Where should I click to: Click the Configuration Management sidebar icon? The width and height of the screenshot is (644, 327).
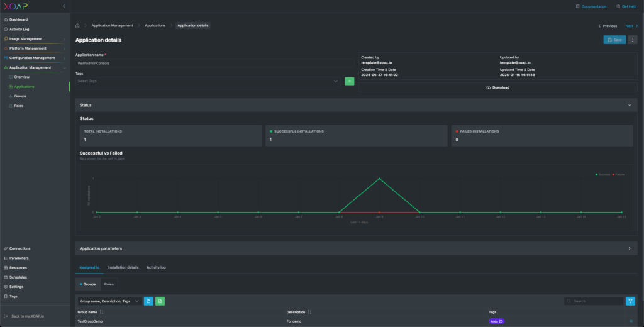[x=6, y=58]
